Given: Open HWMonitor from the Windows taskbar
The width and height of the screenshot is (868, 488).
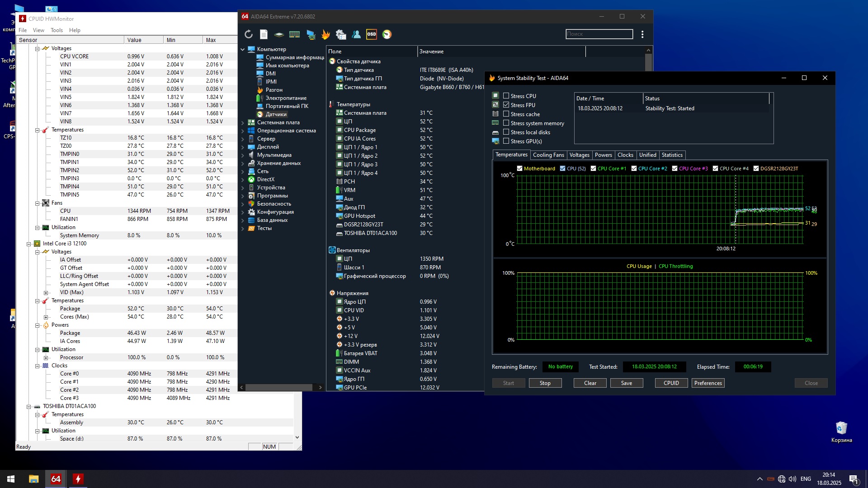Looking at the screenshot, I should pyautogui.click(x=78, y=479).
